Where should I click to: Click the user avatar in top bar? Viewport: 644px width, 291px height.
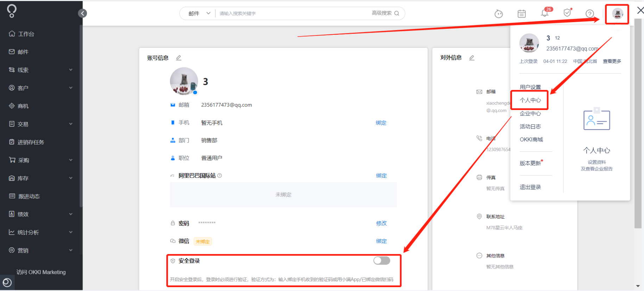click(618, 14)
